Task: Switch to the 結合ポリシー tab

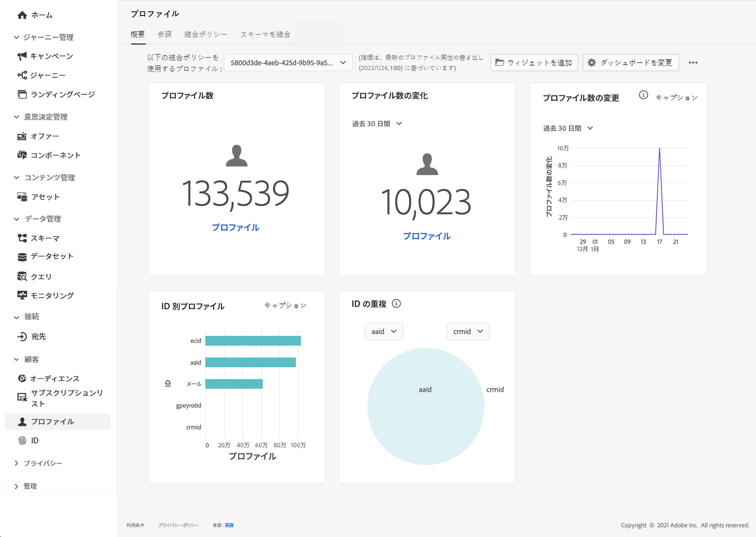Action: pyautogui.click(x=206, y=34)
